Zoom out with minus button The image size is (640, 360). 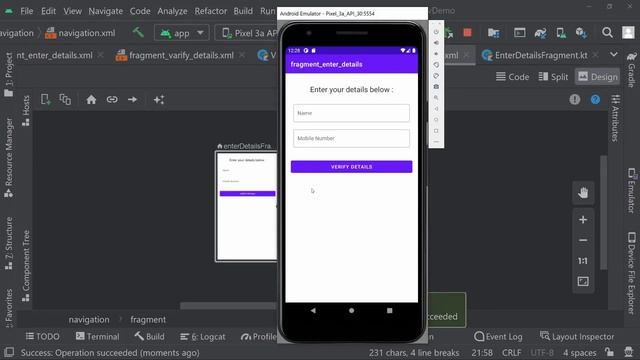click(x=583, y=240)
